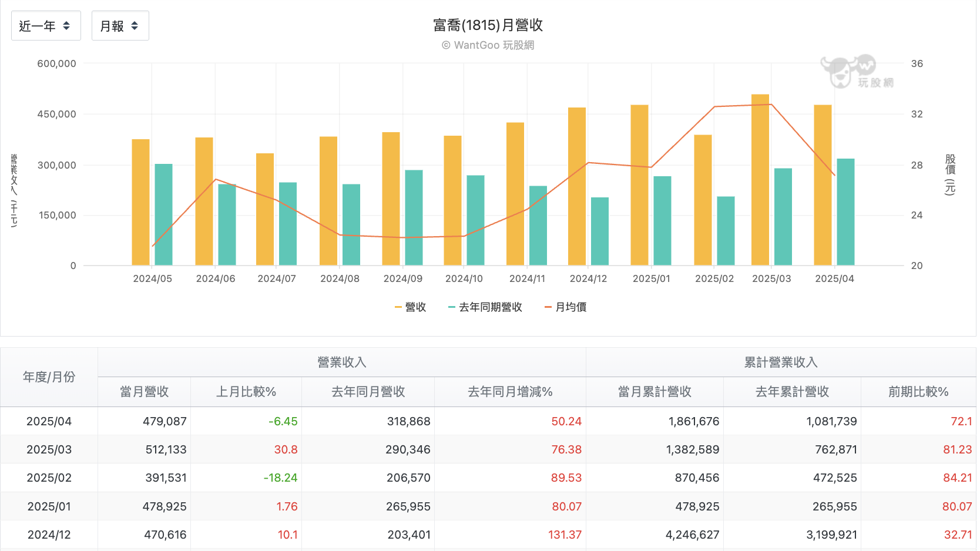Screen dimensions: 980x551
Task: Select the 2024/12 table row label
Action: point(49,535)
